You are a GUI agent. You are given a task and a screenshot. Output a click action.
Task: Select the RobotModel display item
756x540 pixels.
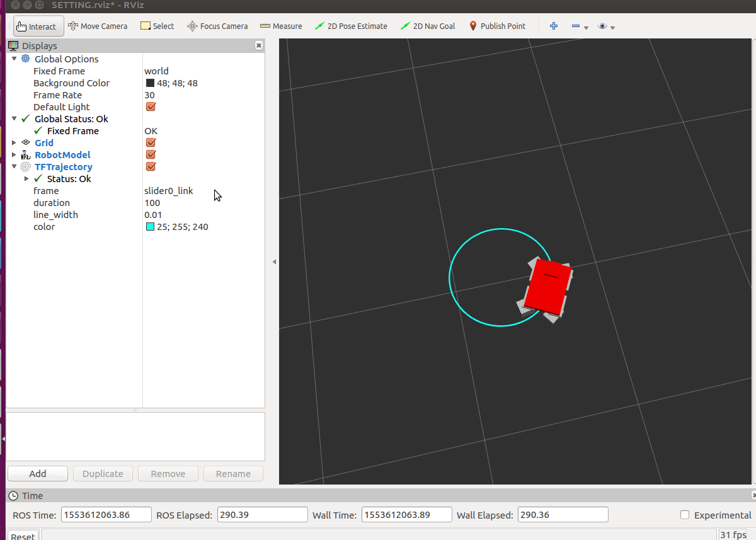pyautogui.click(x=62, y=155)
